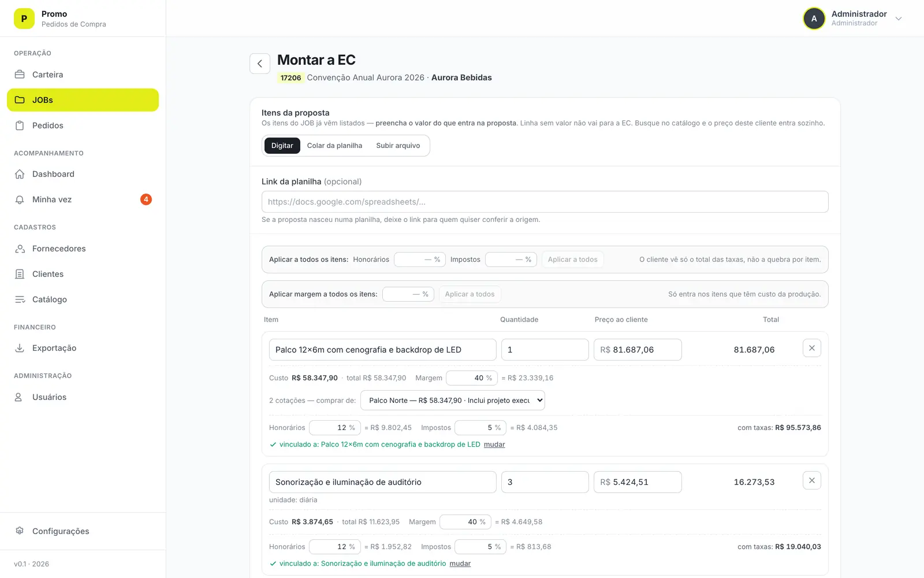This screenshot has height=578, width=924.
Task: Click the Minha vez bell icon
Action: point(20,199)
